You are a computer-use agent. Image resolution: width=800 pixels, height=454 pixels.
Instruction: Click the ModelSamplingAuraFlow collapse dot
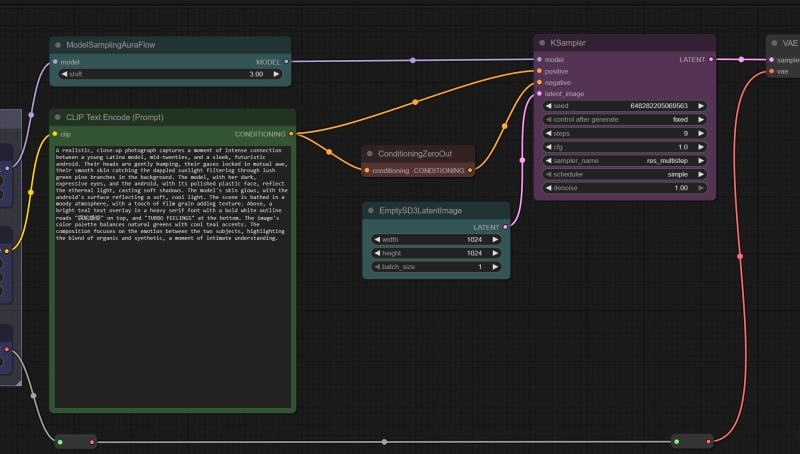click(58, 45)
